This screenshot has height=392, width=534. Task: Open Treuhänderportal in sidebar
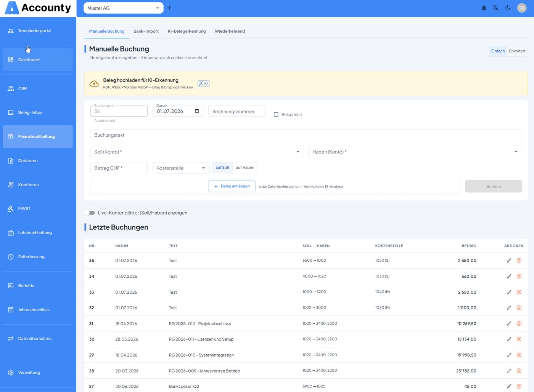click(x=38, y=30)
